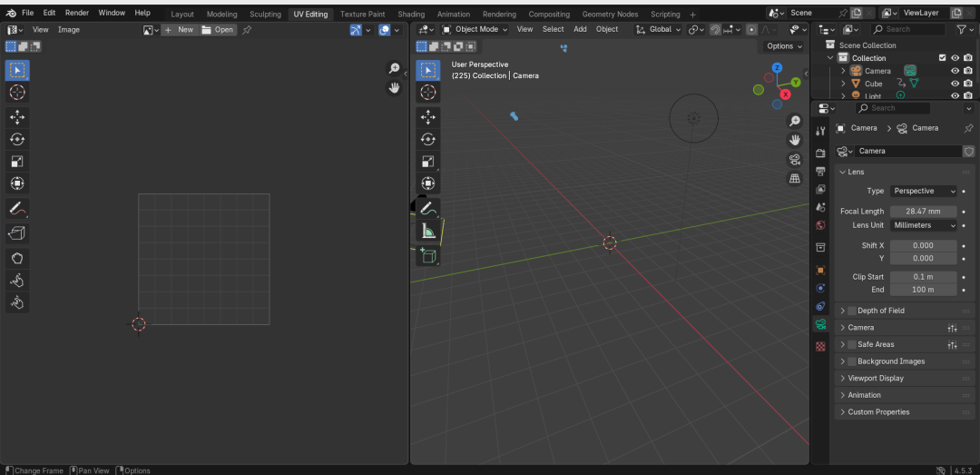The height and width of the screenshot is (475, 980).
Task: Select the Add Cube tool in 3D viewport
Action: [x=428, y=255]
